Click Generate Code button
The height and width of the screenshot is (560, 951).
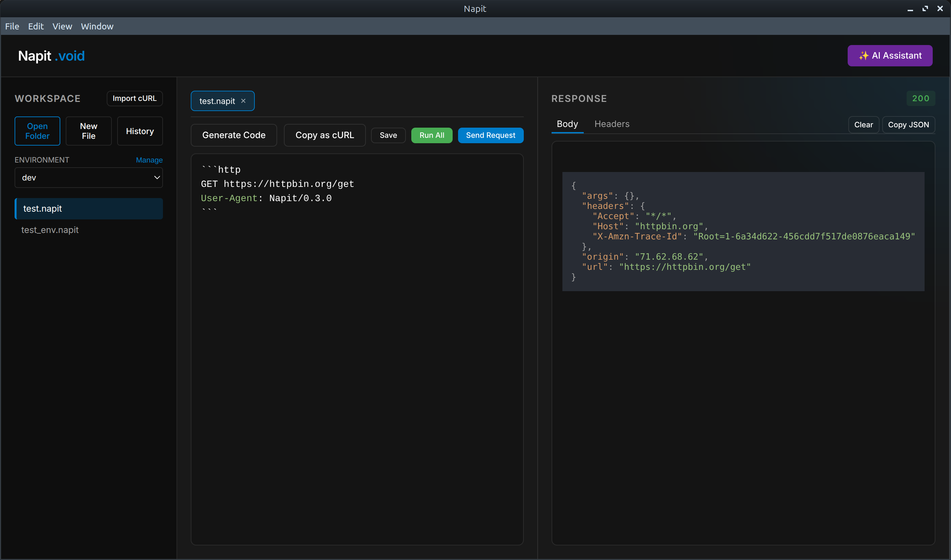pyautogui.click(x=234, y=135)
